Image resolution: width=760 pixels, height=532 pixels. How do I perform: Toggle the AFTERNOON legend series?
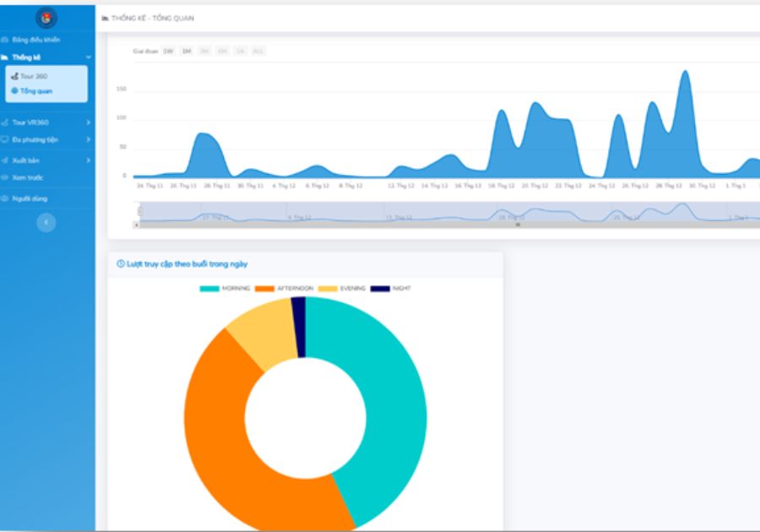click(283, 289)
